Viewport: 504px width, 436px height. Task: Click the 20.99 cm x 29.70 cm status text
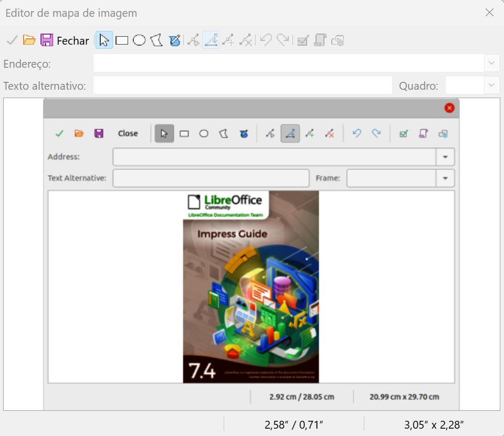tap(404, 397)
